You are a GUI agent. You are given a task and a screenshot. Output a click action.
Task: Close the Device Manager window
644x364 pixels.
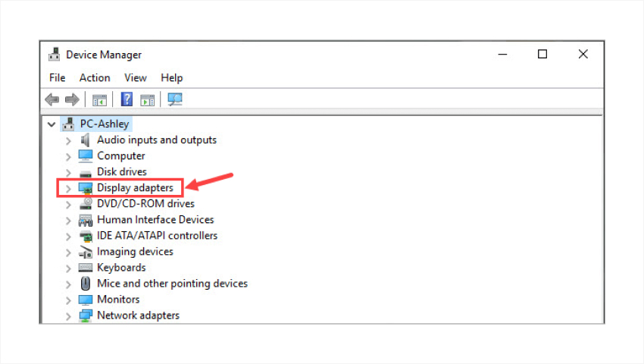pyautogui.click(x=583, y=55)
